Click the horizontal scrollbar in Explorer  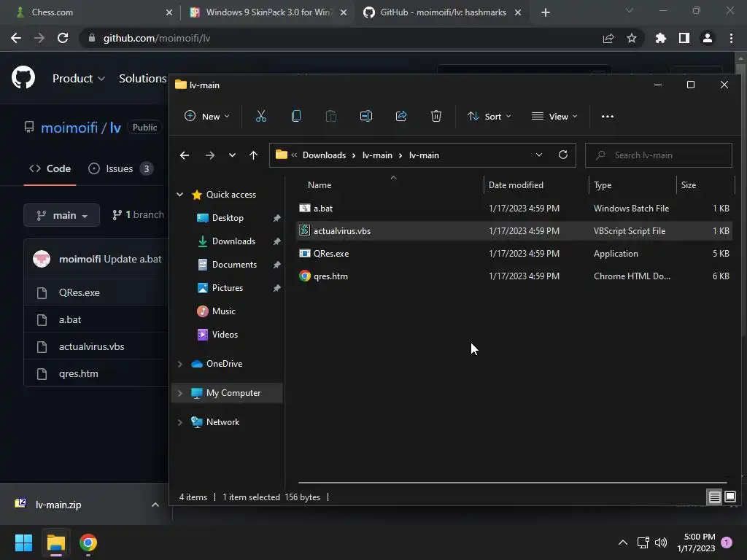click(512, 483)
